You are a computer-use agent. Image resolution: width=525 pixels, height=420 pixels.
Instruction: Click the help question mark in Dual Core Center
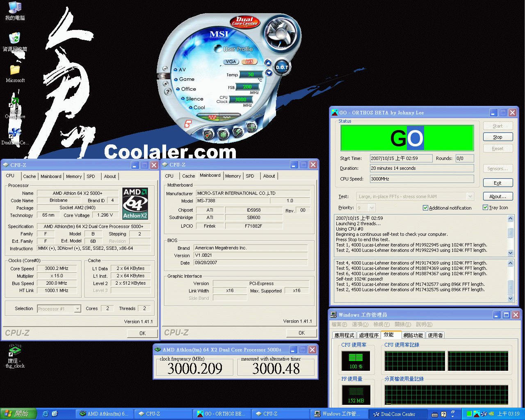168,91
